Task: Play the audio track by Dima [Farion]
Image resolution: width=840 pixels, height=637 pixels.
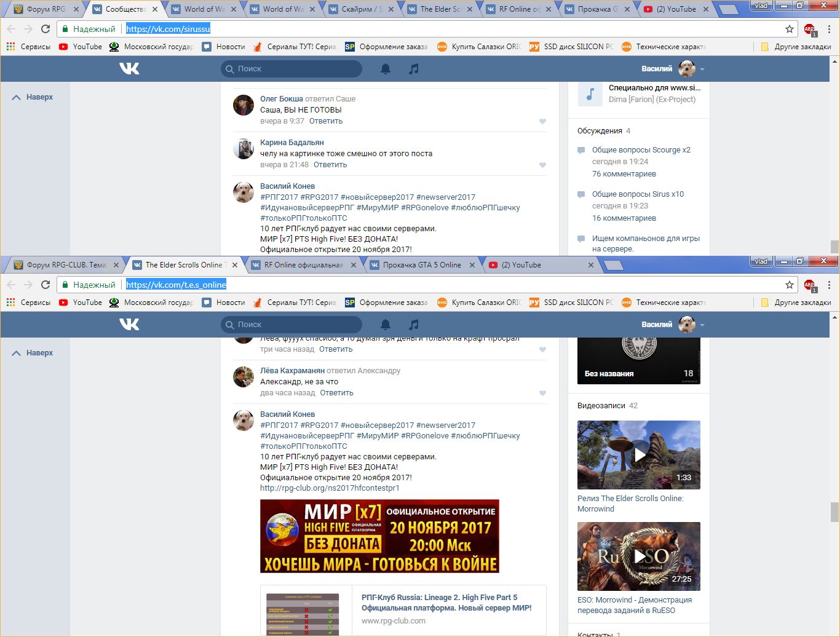Action: 590,94
